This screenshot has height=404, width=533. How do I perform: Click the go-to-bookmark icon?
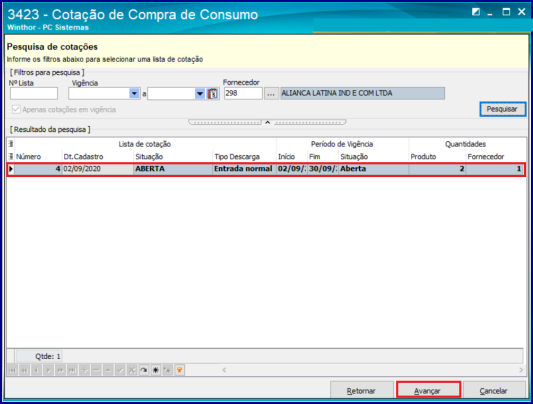pyautogui.click(x=168, y=370)
